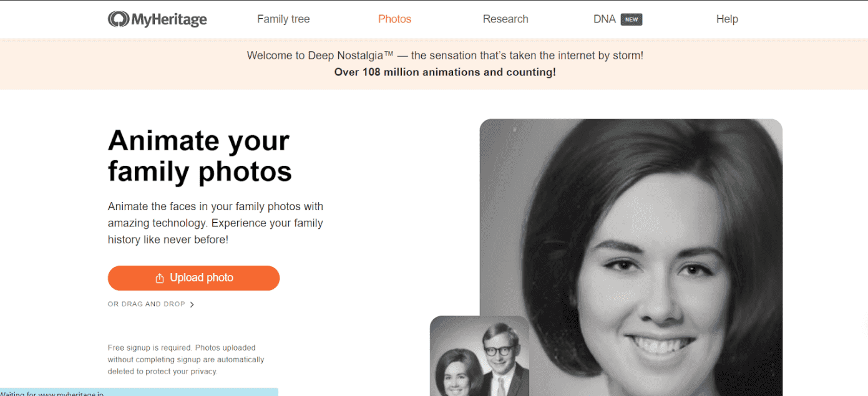The width and height of the screenshot is (868, 396).
Task: Click the NEW badge next to DNA
Action: tap(631, 19)
